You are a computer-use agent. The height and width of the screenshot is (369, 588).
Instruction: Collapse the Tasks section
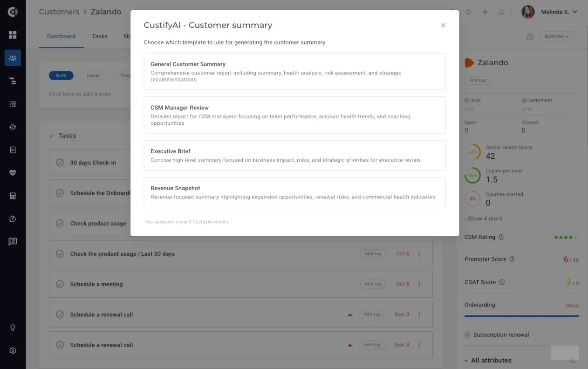pos(51,136)
